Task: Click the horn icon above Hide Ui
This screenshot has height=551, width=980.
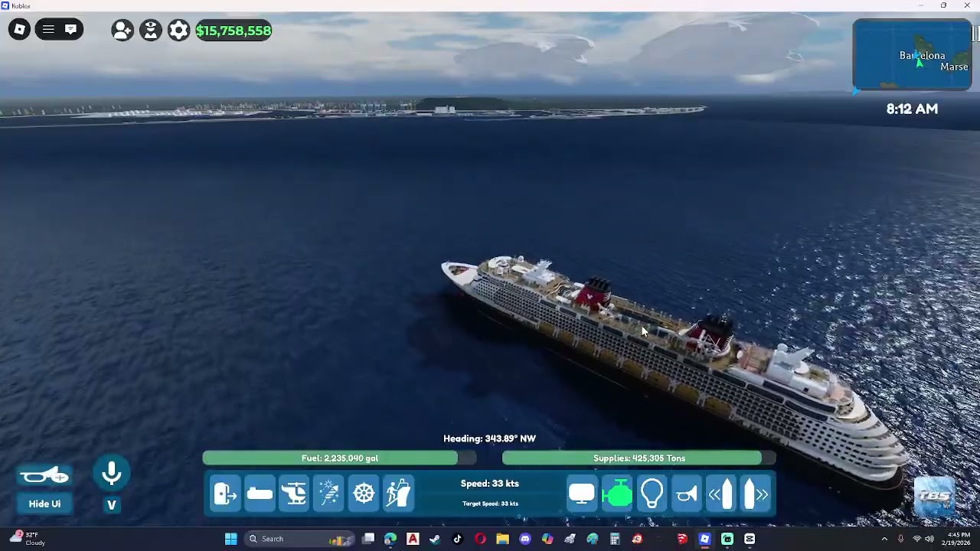Action: (x=44, y=476)
